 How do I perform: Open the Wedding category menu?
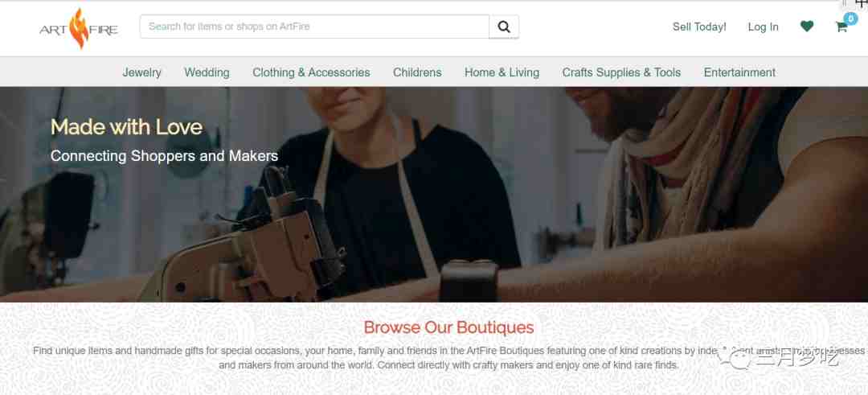tap(207, 72)
